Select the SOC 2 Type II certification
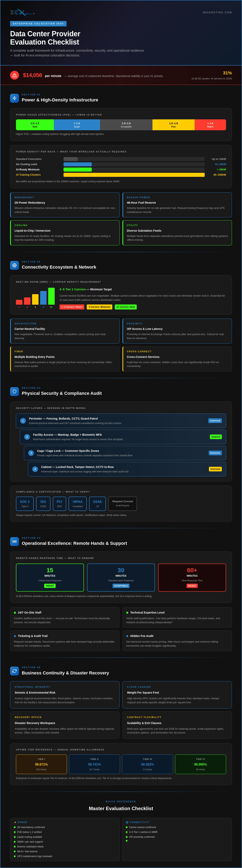242x868 pixels. pos(25,504)
